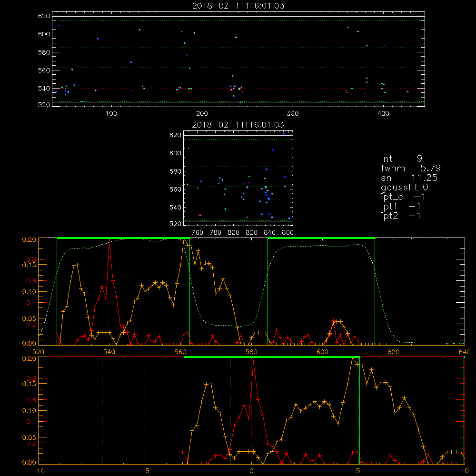Click x-axis label '580' on the 520–640 profile plot

(251, 352)
